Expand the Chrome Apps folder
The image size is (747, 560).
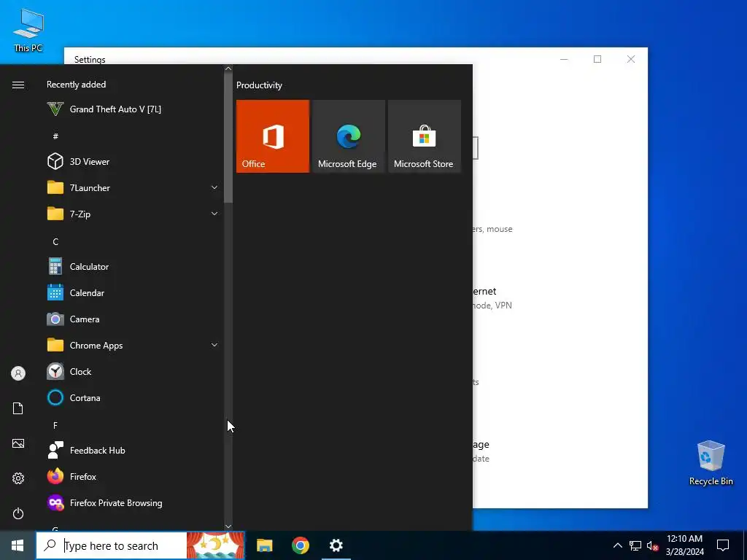click(133, 345)
